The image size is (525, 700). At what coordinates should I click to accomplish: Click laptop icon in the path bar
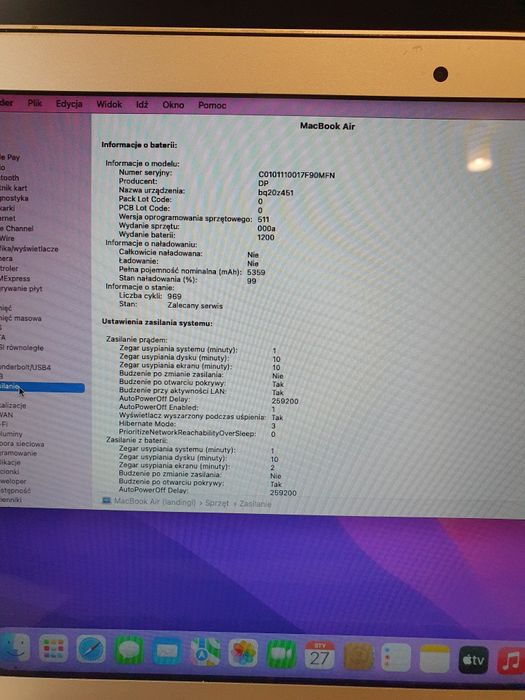click(106, 501)
